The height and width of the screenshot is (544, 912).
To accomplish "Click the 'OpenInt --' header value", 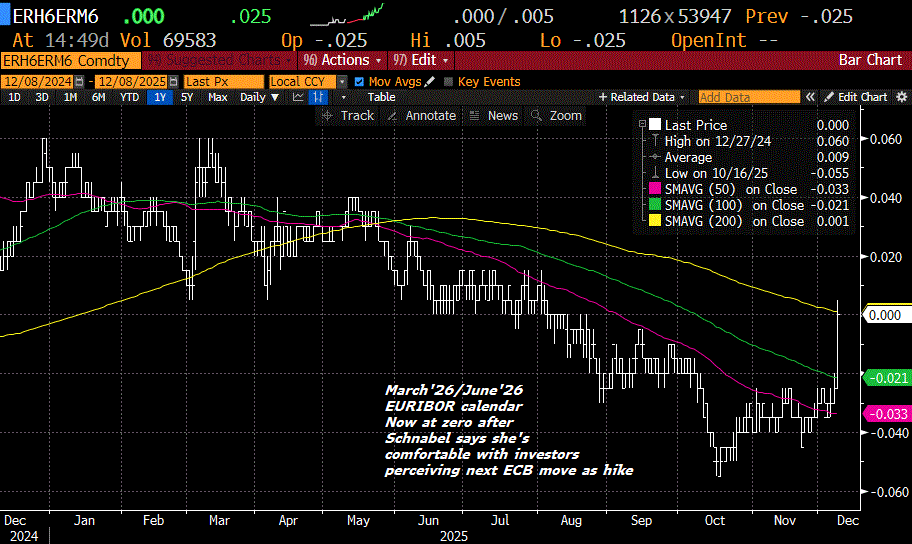I will [x=724, y=40].
